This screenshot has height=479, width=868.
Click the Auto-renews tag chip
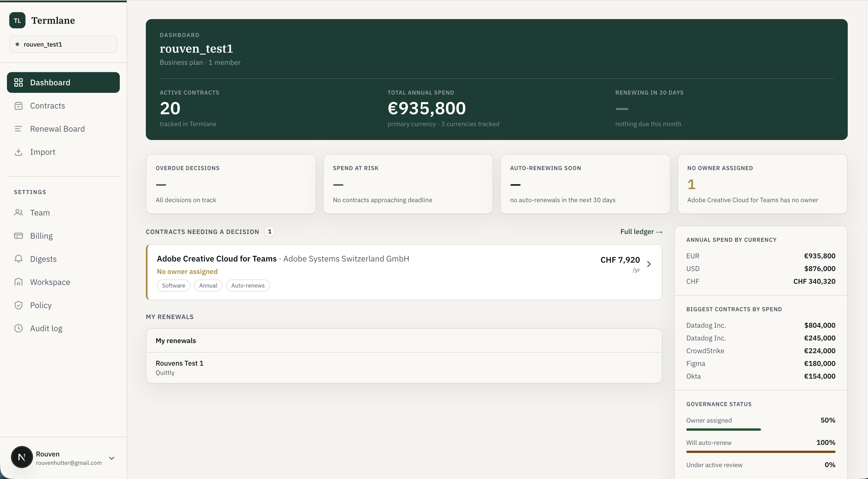coord(248,286)
